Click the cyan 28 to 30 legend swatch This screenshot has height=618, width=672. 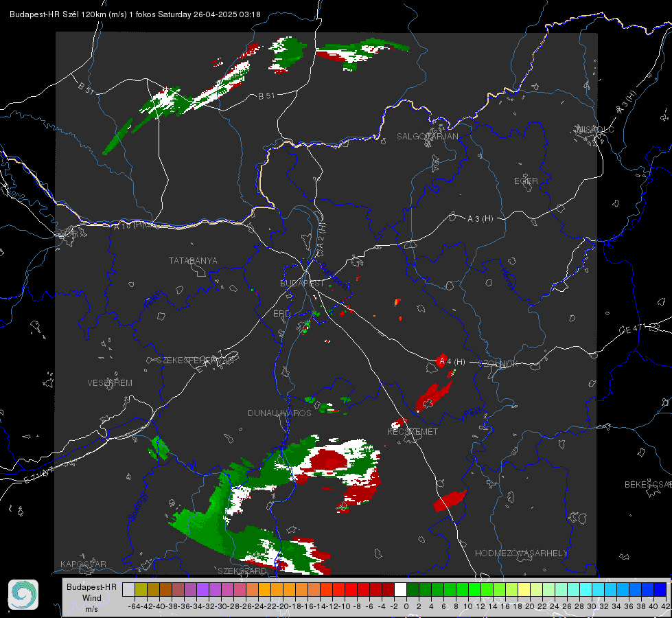point(586,590)
